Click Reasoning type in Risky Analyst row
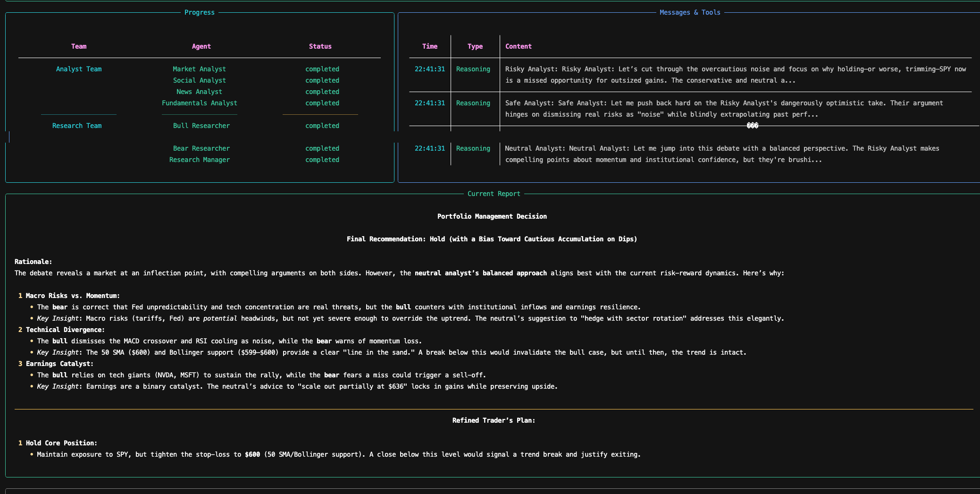Screen dimensions: 980x494 (473, 69)
